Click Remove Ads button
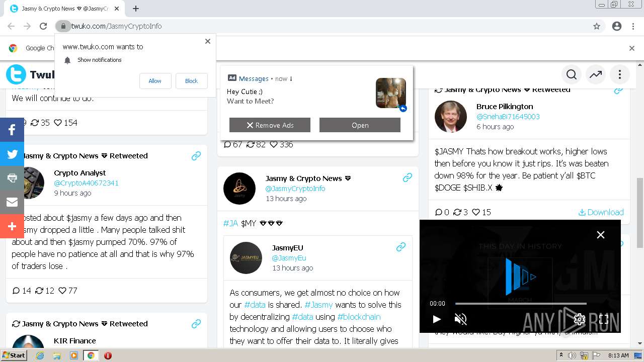Image resolution: width=644 pixels, height=362 pixels. [270, 125]
